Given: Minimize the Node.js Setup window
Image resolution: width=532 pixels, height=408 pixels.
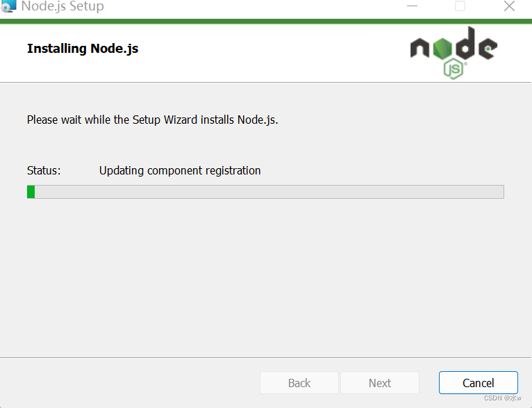Looking at the screenshot, I should pyautogui.click(x=413, y=7).
